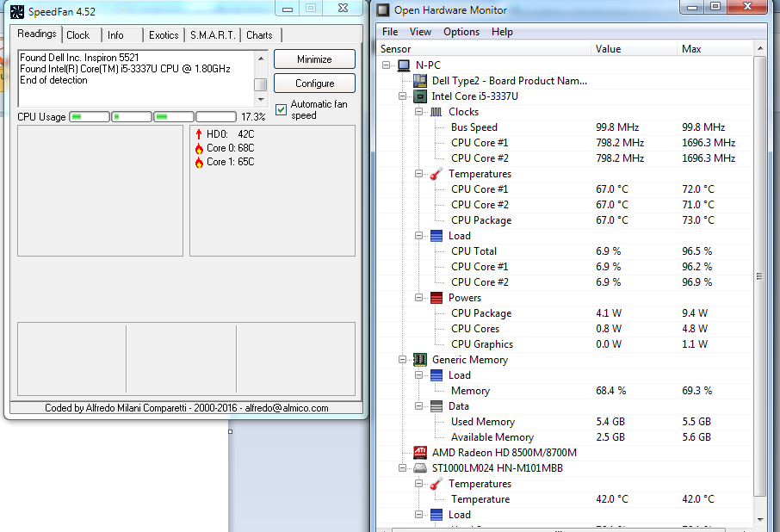Click the SpeedFan fan icon in title bar
This screenshot has width=780, height=532.
[x=17, y=11]
